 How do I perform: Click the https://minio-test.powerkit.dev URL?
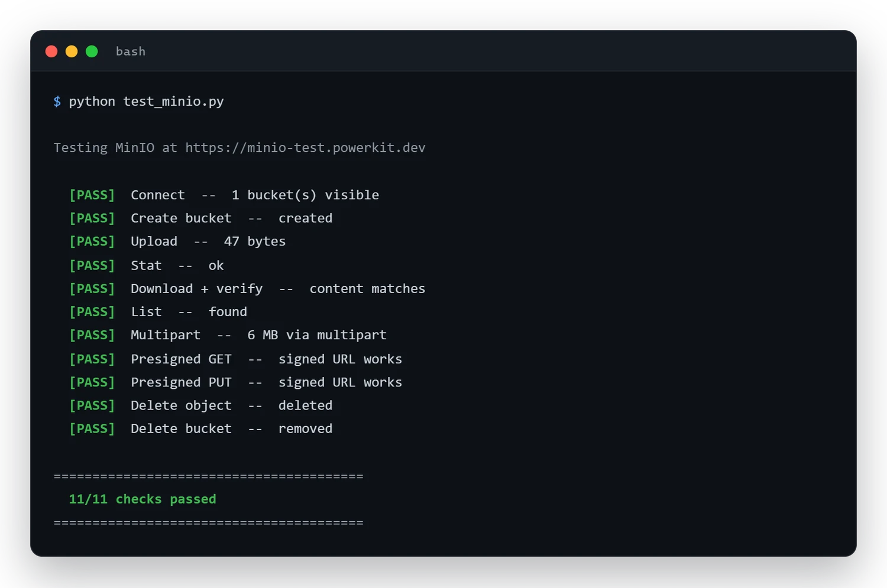(305, 148)
